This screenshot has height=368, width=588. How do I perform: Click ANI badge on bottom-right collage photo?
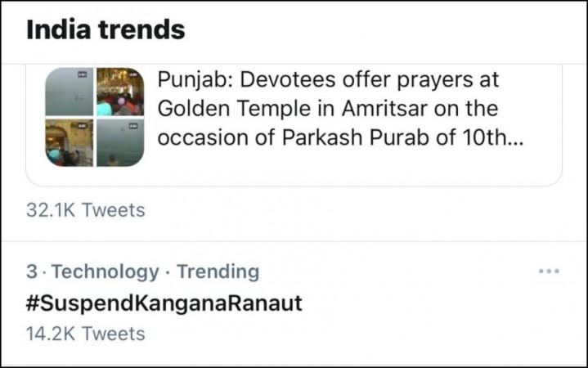click(133, 126)
